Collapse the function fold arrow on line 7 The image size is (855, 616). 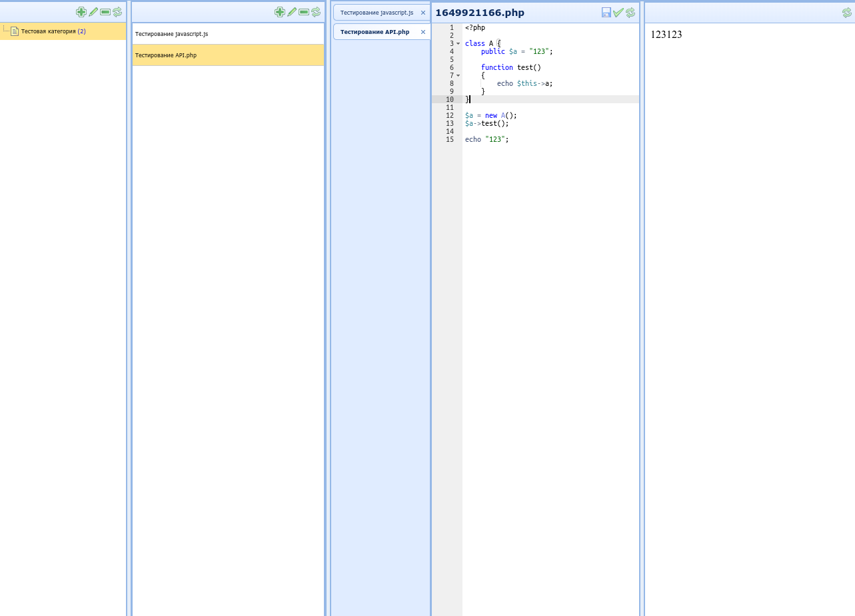click(458, 75)
